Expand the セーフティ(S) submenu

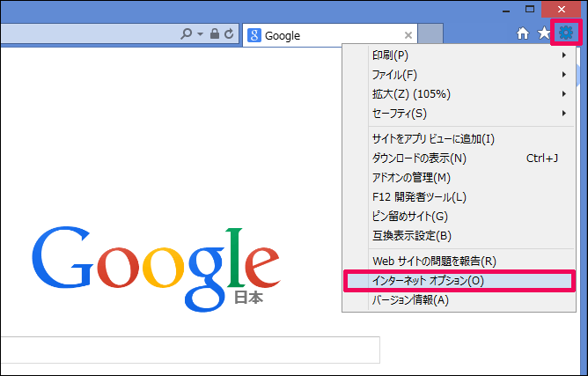[x=459, y=114]
